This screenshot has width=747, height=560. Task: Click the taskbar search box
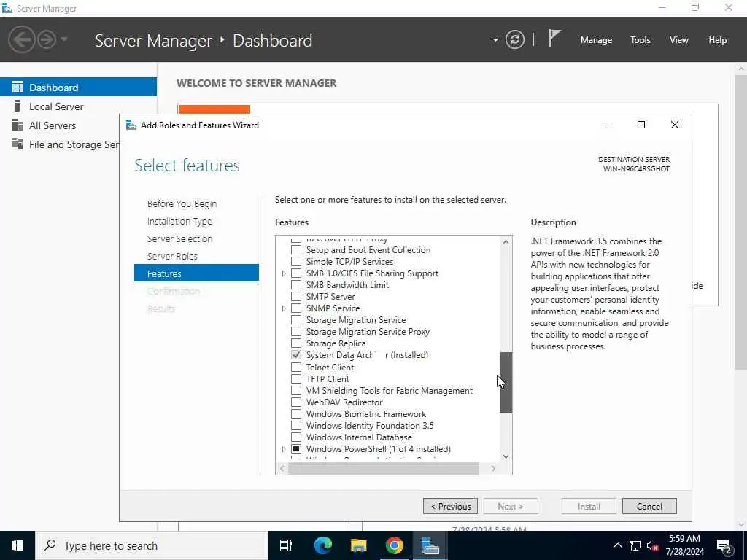(152, 545)
